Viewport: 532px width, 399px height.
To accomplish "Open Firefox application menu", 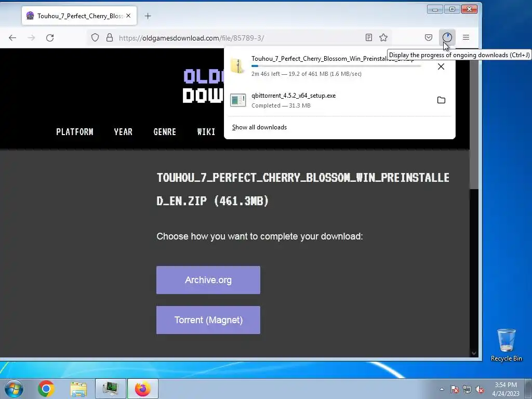I will [466, 37].
